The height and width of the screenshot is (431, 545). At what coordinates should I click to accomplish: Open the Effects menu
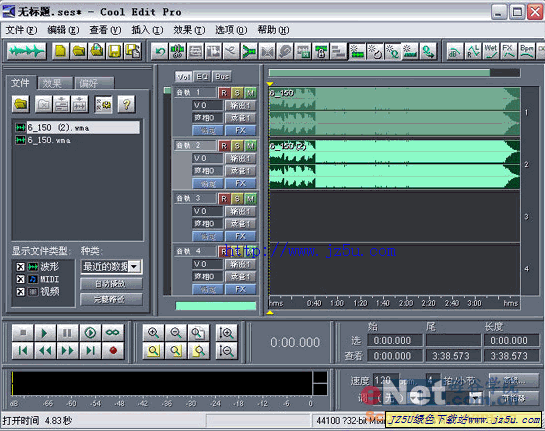[x=189, y=30]
